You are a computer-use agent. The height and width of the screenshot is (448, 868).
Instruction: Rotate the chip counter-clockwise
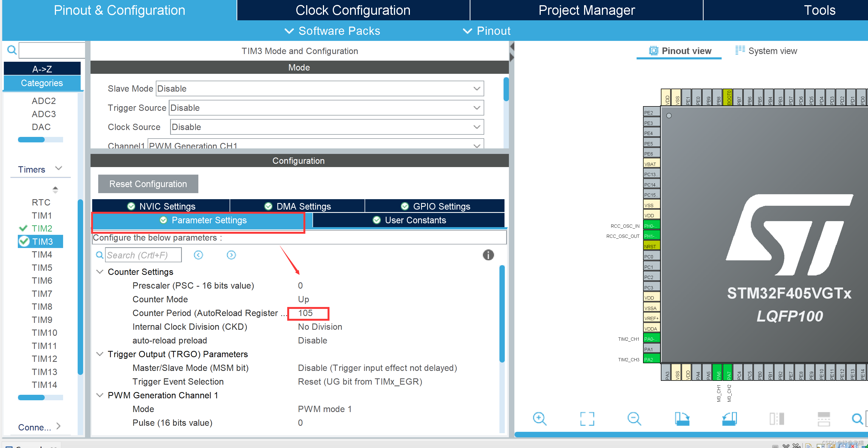click(729, 418)
